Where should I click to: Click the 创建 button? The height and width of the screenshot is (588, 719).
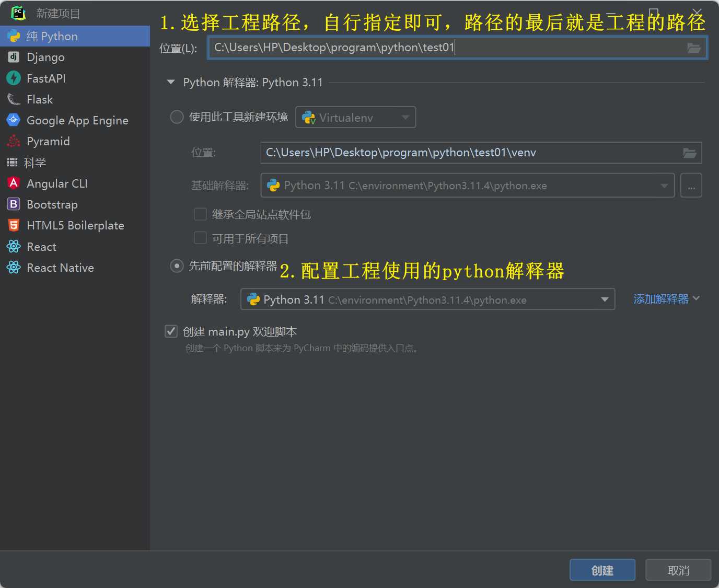602,570
